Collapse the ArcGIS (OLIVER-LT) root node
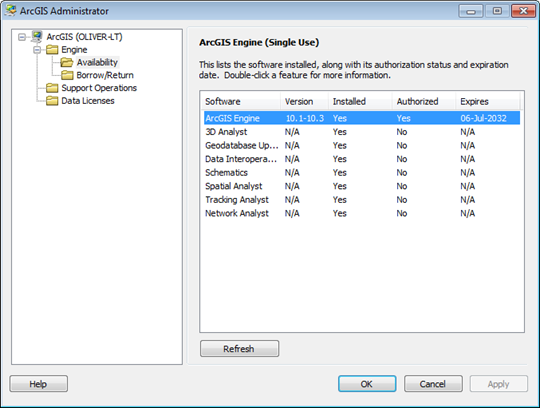This screenshot has width=540, height=408. click(22, 37)
